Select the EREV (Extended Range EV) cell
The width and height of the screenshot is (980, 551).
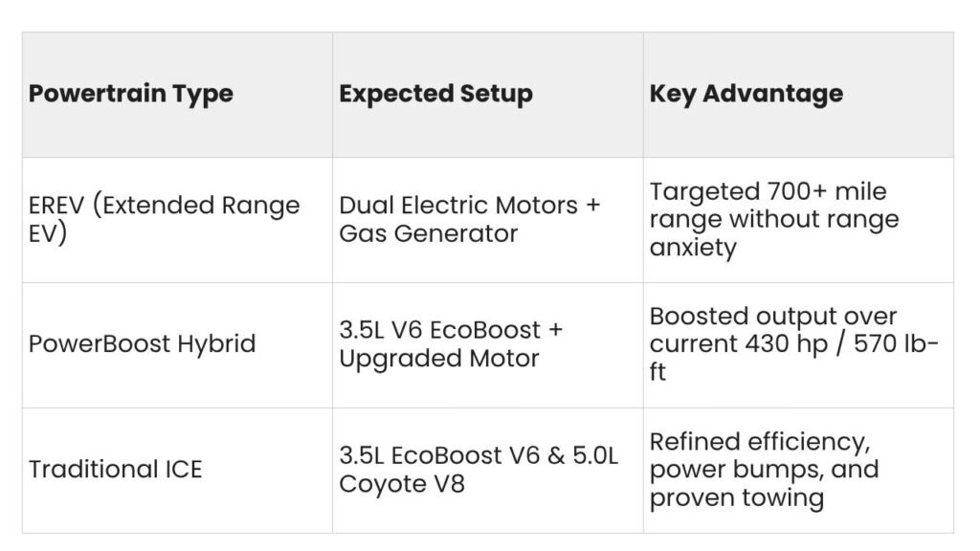pyautogui.click(x=177, y=220)
